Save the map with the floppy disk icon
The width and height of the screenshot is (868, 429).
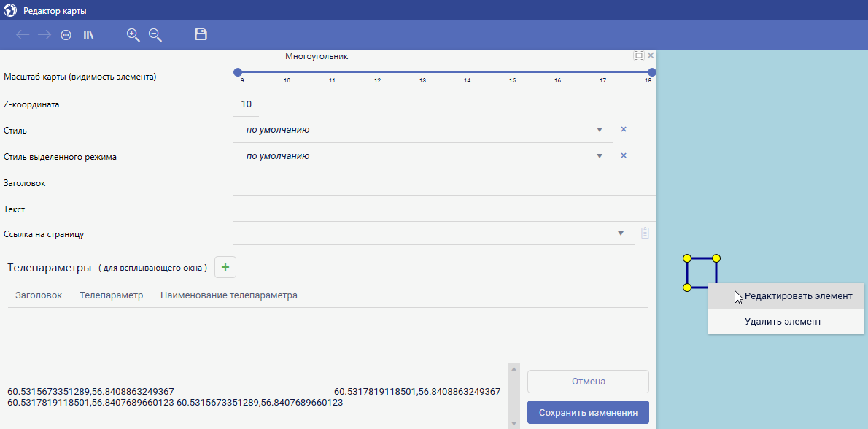pos(201,35)
